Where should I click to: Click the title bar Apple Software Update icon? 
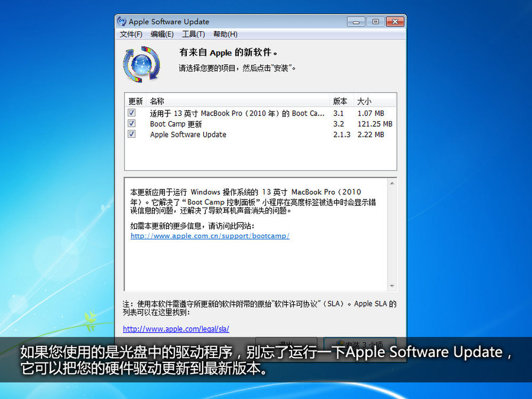(121, 21)
